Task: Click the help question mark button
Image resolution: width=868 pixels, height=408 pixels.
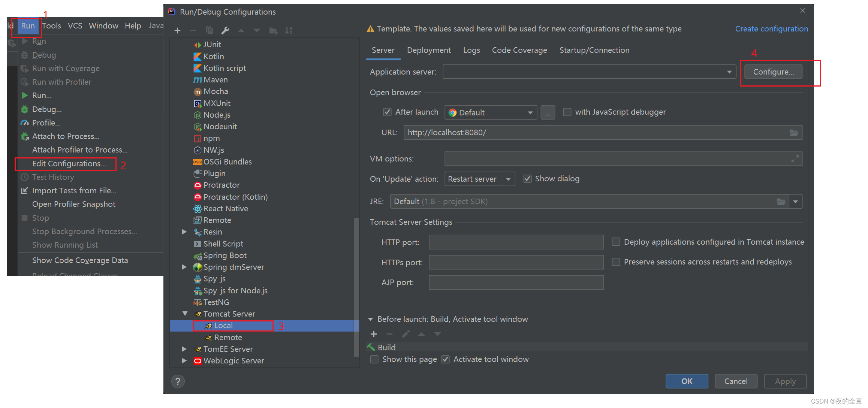Action: pos(178,381)
